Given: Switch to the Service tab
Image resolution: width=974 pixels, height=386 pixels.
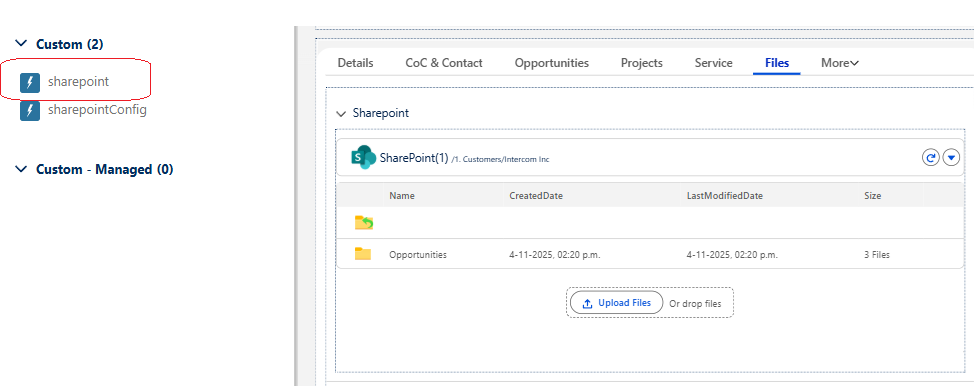Looking at the screenshot, I should tap(713, 63).
